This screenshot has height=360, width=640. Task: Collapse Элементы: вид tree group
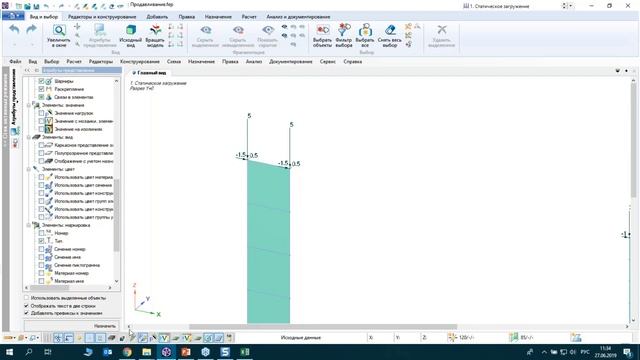[29, 137]
